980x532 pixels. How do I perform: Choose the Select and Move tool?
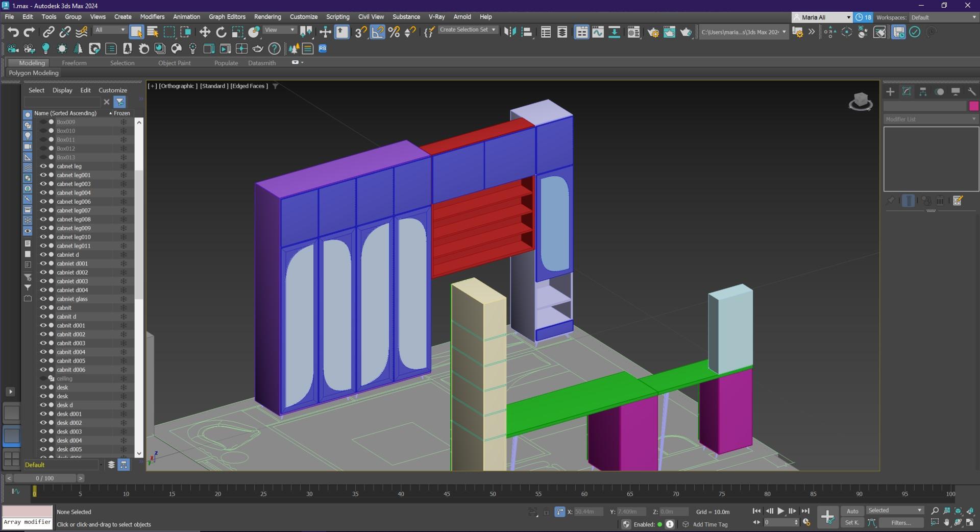[205, 32]
